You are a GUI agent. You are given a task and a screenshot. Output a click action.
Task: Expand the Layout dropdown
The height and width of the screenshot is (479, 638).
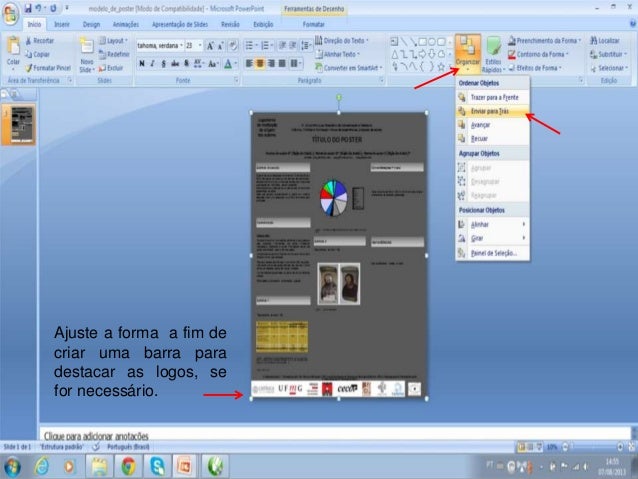click(117, 41)
